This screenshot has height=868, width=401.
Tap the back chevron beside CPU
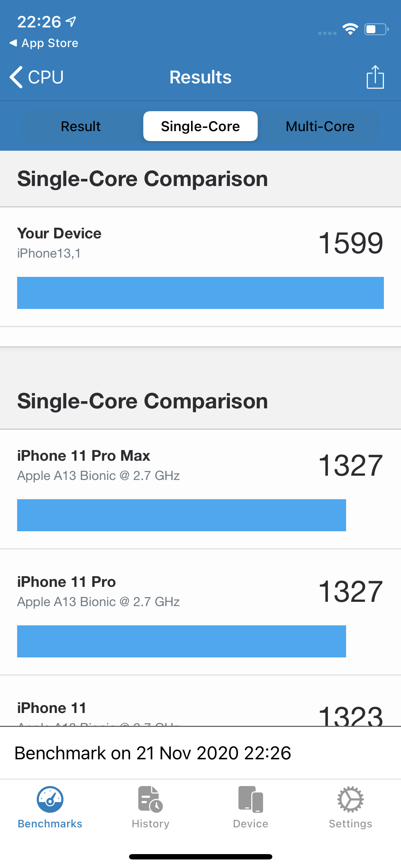pos(16,77)
